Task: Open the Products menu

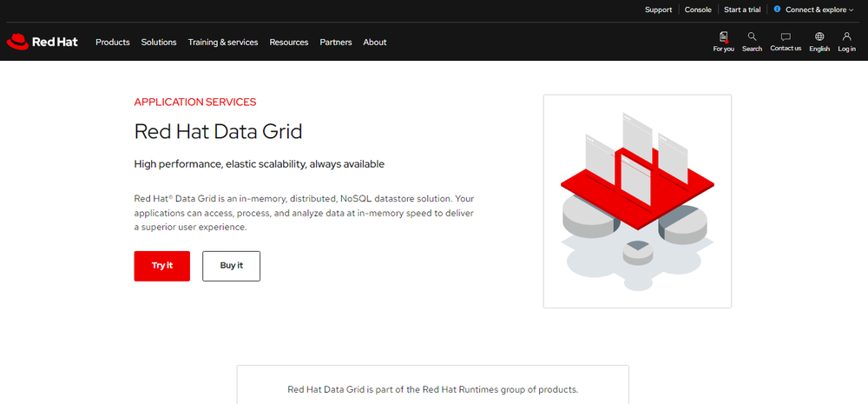Action: [113, 42]
